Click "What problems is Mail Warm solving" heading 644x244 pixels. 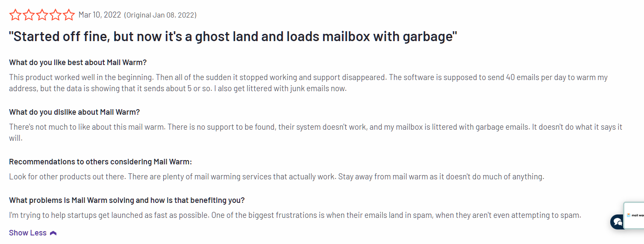tap(126, 200)
